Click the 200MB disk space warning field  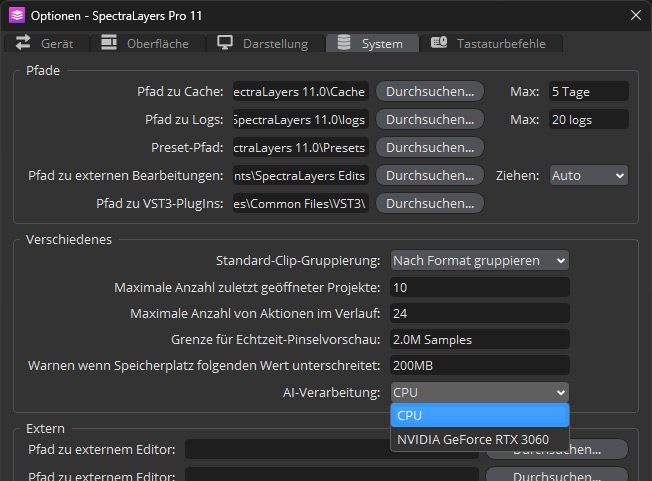point(479,365)
